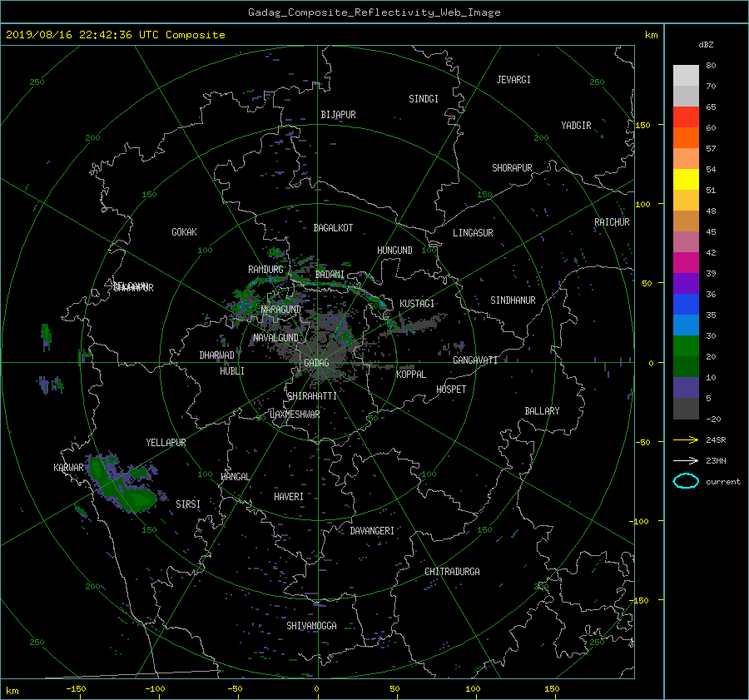The height and width of the screenshot is (700, 749).
Task: Click the timestamp 2019/08/16 22:42:36 UTC Composite
Action: click(x=115, y=35)
